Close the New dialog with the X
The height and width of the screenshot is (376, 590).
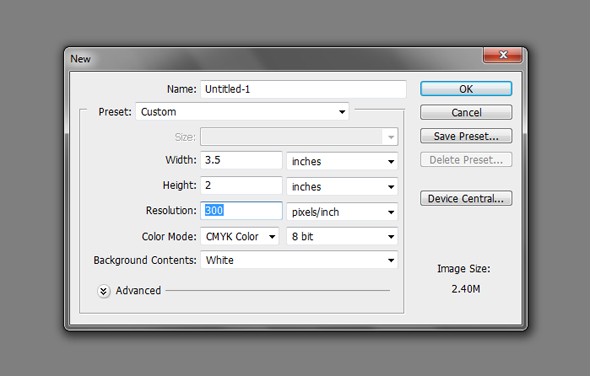(x=503, y=55)
